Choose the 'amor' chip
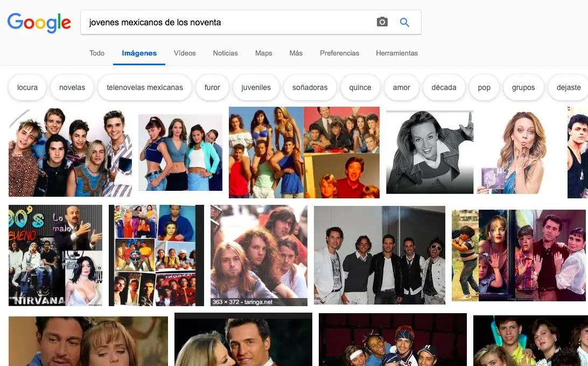Viewport: 588px width, 366px height. (401, 87)
